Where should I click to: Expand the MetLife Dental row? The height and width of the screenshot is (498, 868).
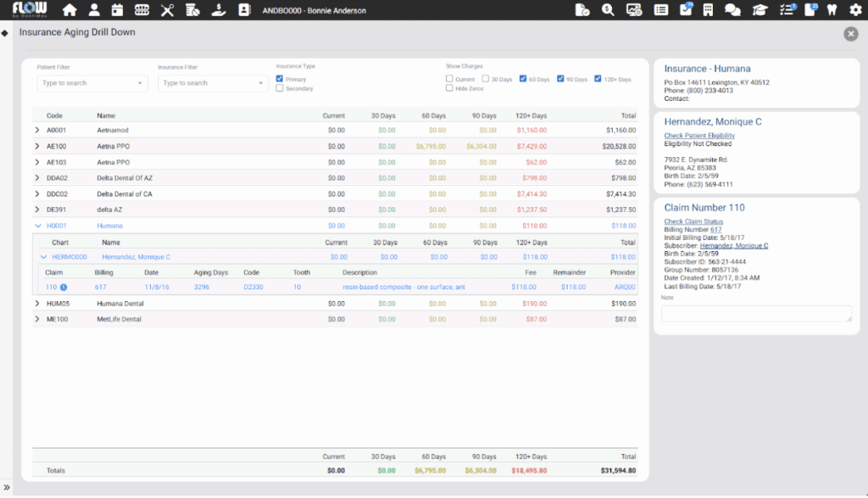[x=37, y=319]
